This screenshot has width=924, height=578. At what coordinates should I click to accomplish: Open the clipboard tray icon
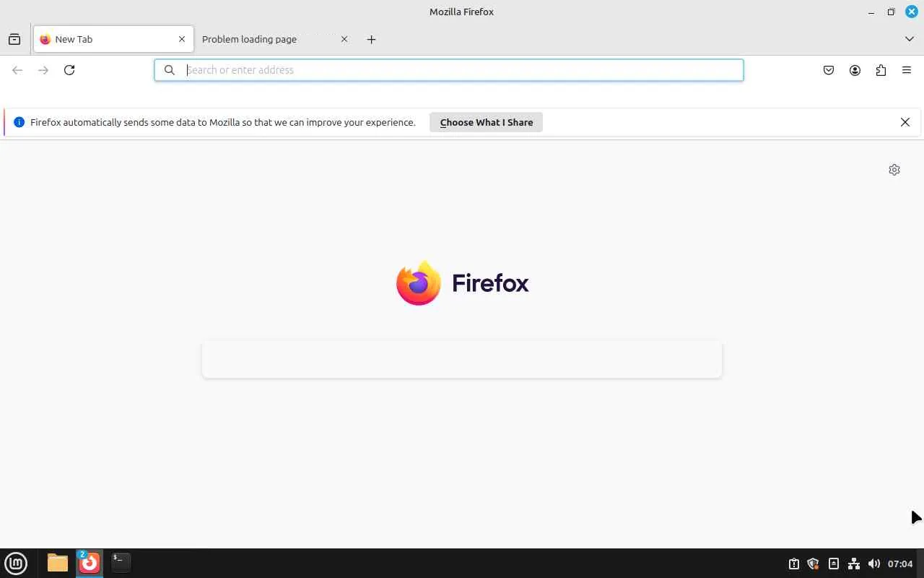[794, 564]
